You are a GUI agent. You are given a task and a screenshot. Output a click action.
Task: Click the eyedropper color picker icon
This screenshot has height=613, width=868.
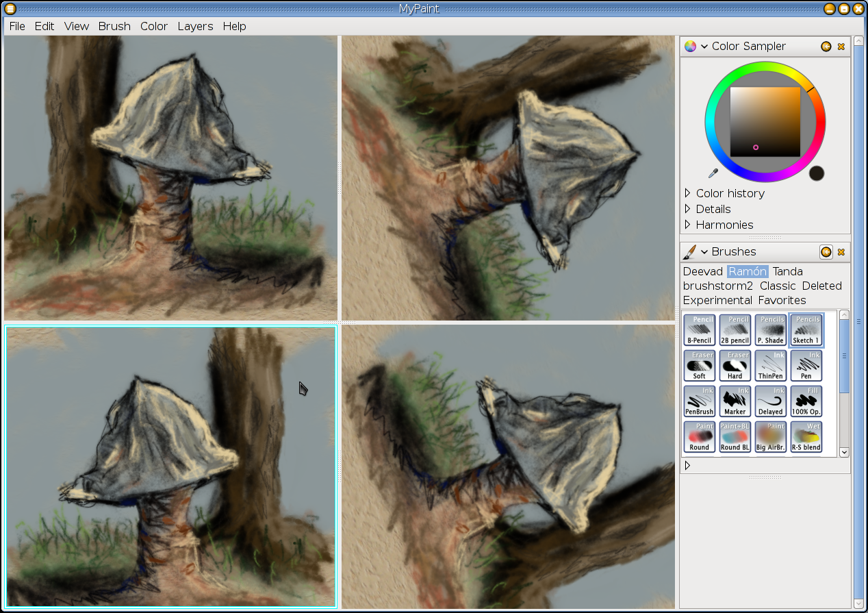tap(713, 173)
